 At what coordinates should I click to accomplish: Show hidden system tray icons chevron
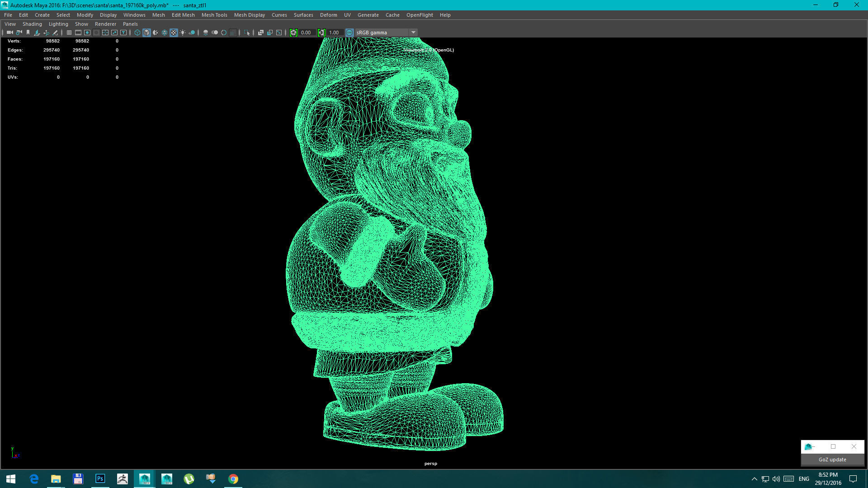[x=754, y=479]
